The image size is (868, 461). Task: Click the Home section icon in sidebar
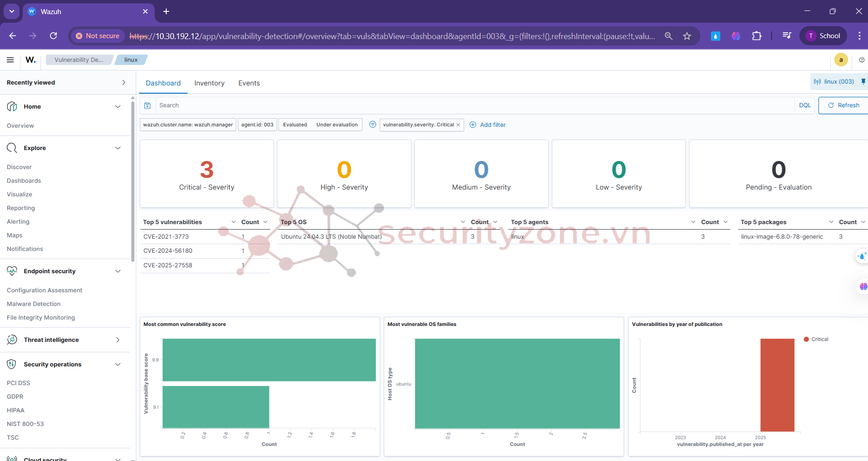pos(12,106)
